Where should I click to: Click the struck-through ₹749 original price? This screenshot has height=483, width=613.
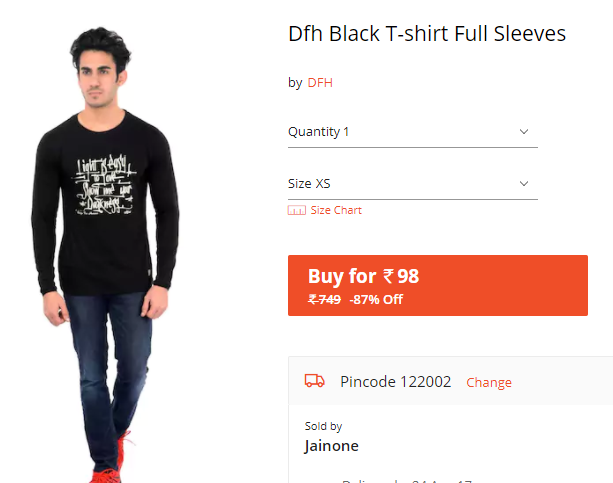(x=324, y=300)
